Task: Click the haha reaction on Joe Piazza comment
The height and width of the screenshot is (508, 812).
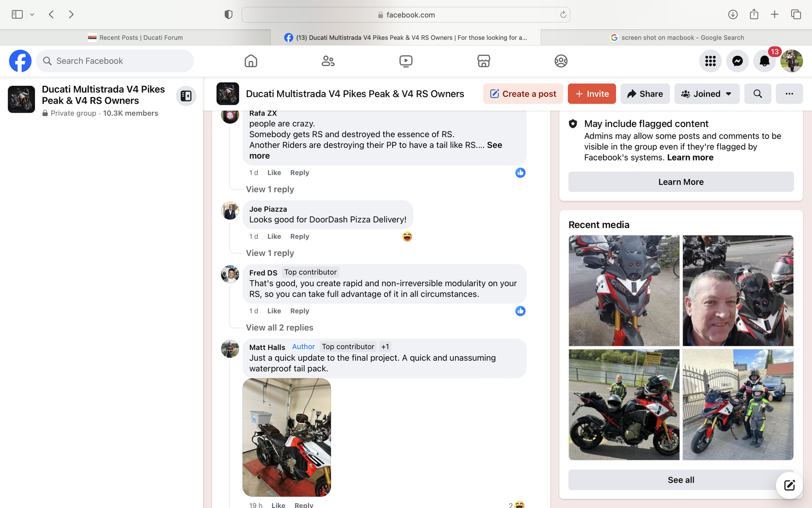Action: (407, 237)
